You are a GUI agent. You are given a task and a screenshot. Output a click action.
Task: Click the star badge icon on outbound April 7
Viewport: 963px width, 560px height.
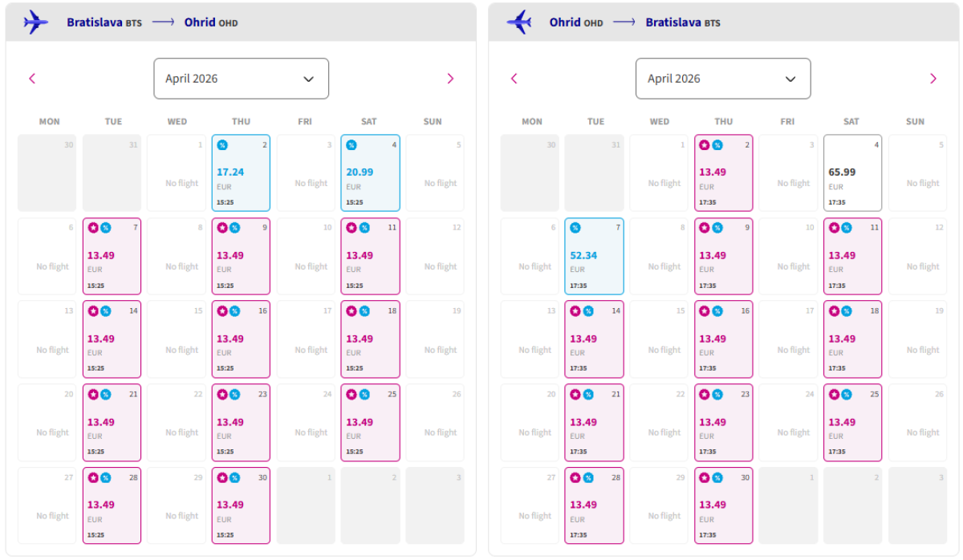93,228
